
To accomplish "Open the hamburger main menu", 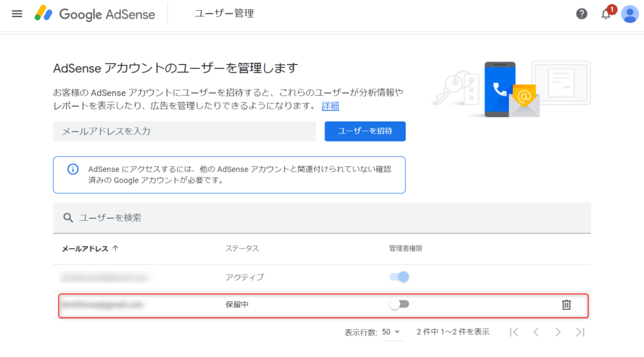I will 17,14.
